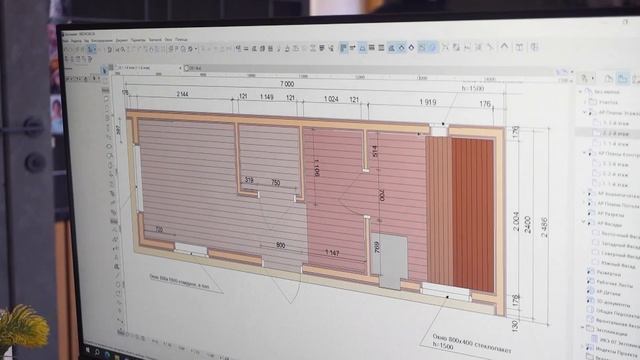This screenshot has height=360, width=640.
Task: Click the highlighted blue flag toolbar icon
Action: [343, 48]
